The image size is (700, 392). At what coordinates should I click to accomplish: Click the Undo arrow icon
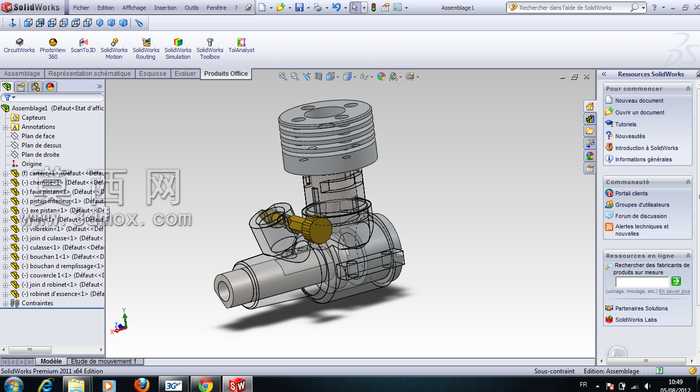click(x=336, y=8)
